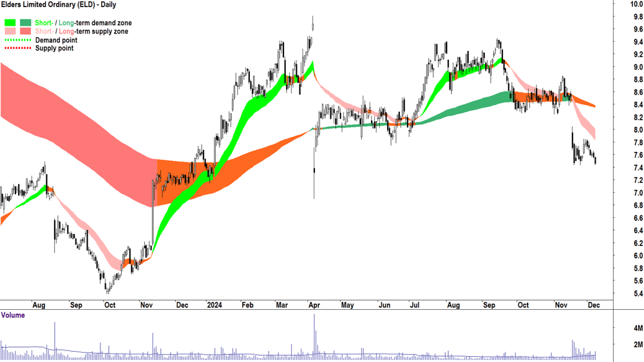Click the red long-term supply zone swatch
This screenshot has height=362, width=644.
click(x=26, y=31)
